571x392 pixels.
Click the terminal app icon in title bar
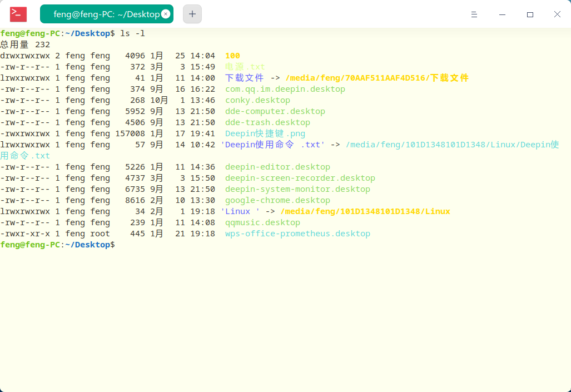(x=18, y=14)
